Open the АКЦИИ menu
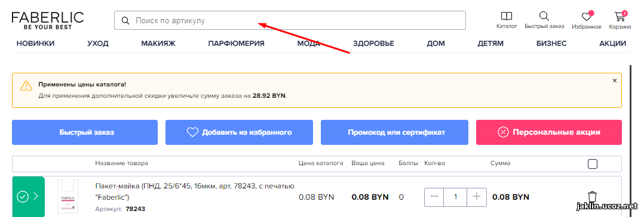This screenshot has width=644, height=217. [613, 44]
